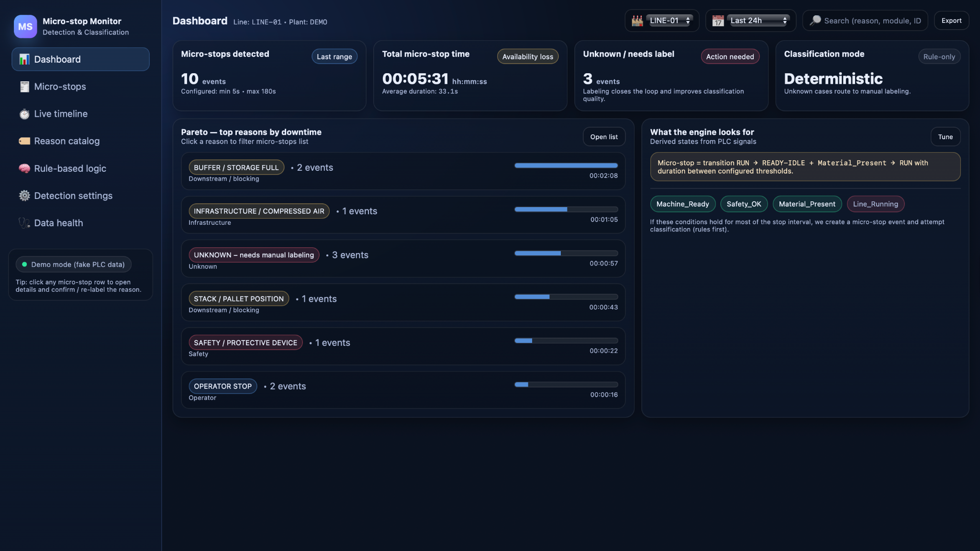Open the Reason catalog page
980x551 pixels.
pos(67,141)
